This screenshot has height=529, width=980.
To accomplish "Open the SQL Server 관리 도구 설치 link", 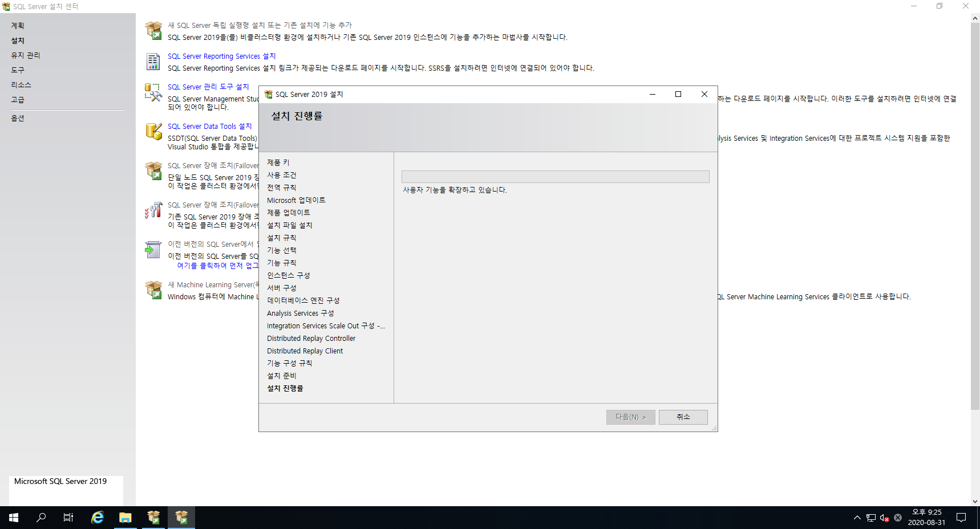I will point(208,87).
